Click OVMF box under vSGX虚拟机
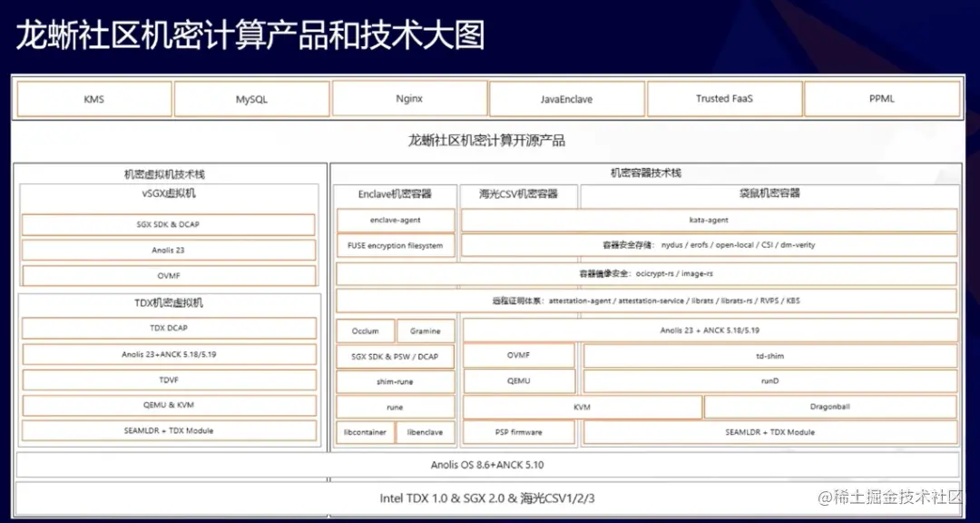 168,275
